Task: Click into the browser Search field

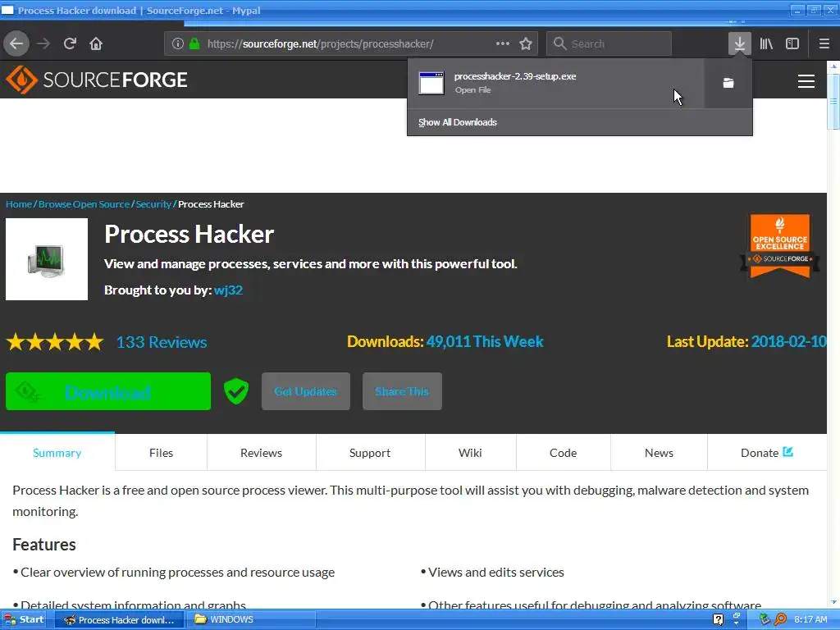Action: pos(609,44)
